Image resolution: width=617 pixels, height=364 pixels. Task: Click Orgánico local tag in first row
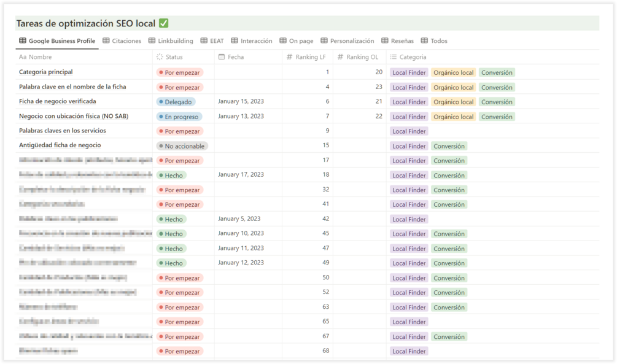[x=453, y=72]
